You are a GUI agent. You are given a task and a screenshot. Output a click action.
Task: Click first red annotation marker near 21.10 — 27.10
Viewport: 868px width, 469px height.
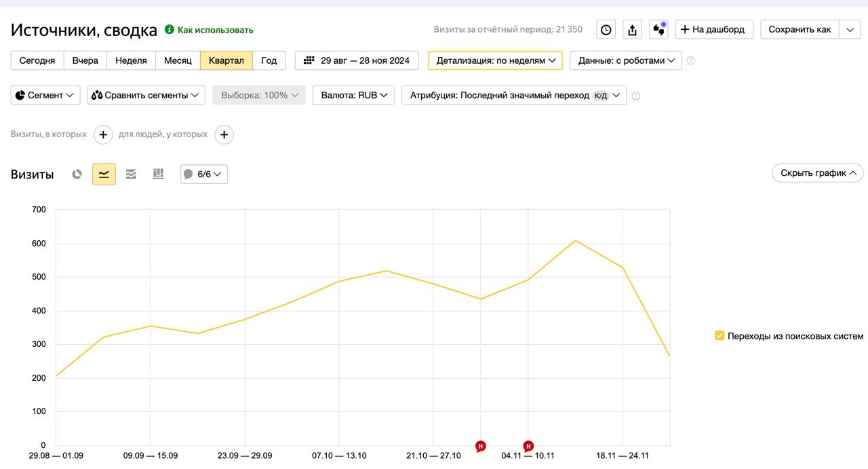click(x=481, y=446)
